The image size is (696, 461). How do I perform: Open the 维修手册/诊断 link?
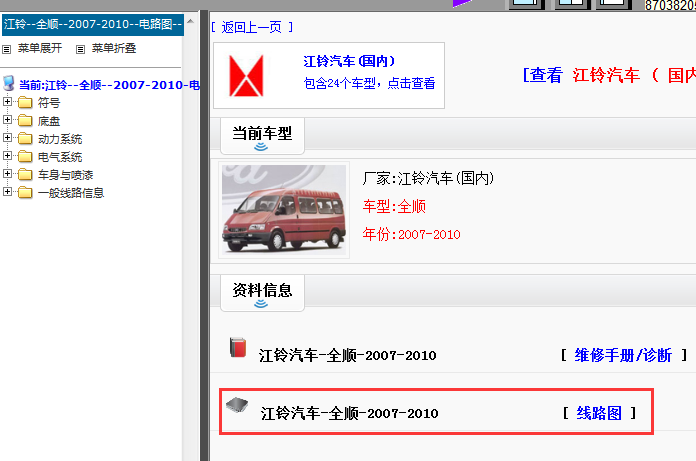623,355
